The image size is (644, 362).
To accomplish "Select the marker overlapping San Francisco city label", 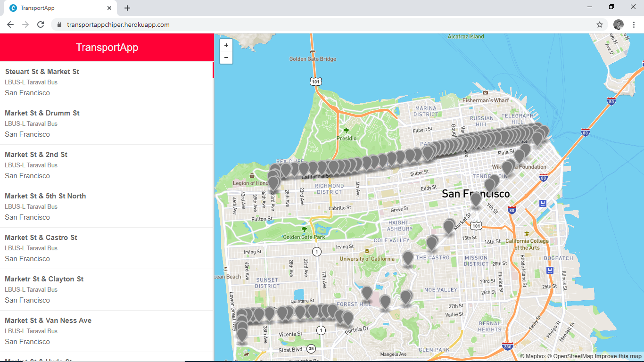I will pyautogui.click(x=476, y=200).
